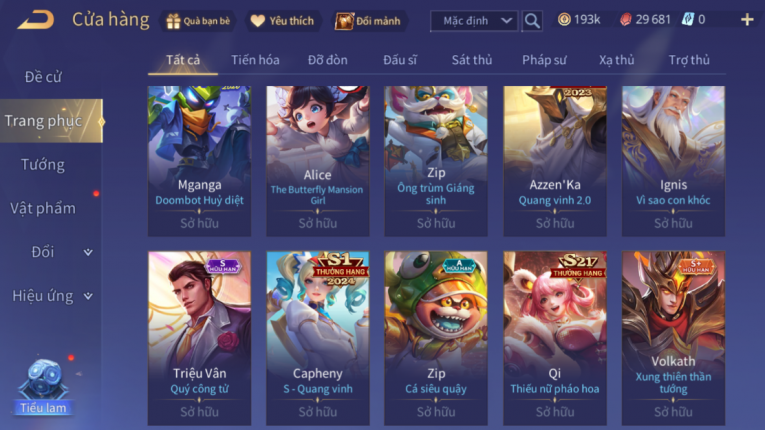
Task: Select the Sát thủ category tab
Action: coord(471,60)
